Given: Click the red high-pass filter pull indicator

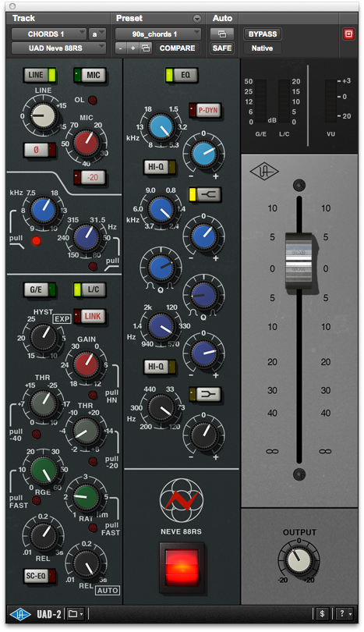Looking at the screenshot, I should [36, 241].
